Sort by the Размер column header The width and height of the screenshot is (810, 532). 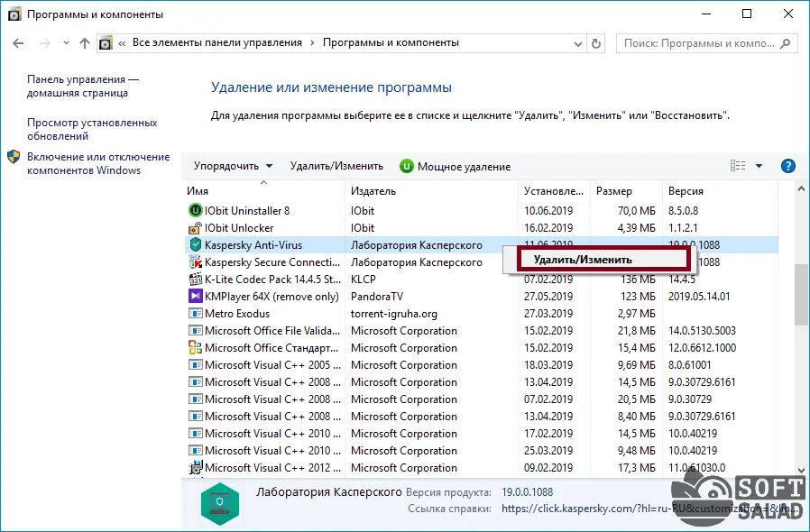click(626, 190)
